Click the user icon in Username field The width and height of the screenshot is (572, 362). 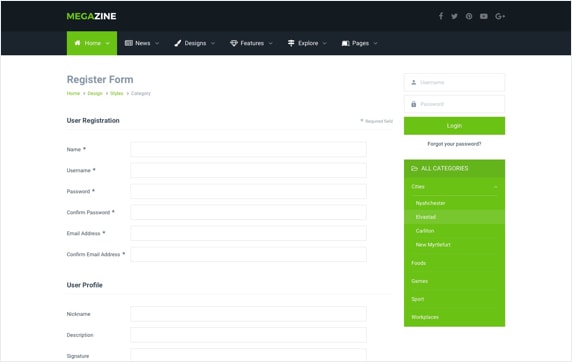click(x=413, y=82)
